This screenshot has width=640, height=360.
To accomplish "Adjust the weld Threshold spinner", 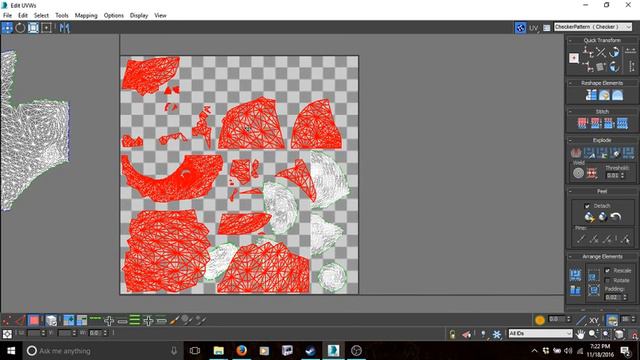I will (622, 176).
